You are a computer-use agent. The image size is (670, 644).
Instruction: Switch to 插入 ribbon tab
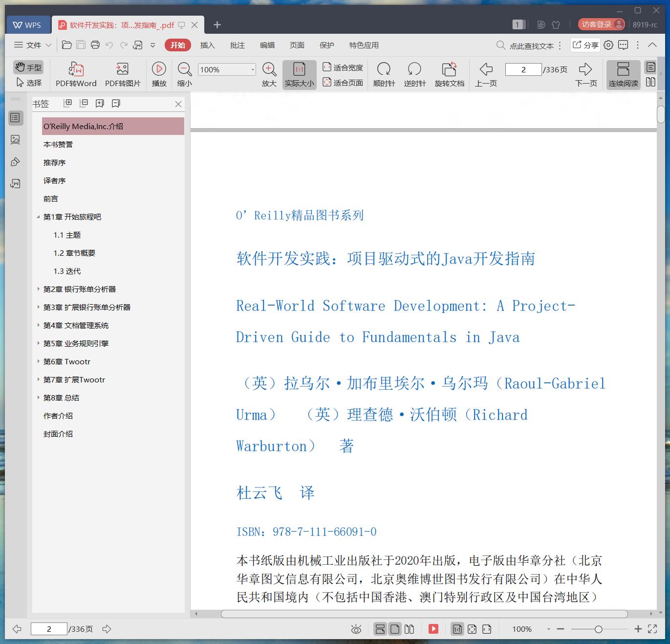[207, 45]
